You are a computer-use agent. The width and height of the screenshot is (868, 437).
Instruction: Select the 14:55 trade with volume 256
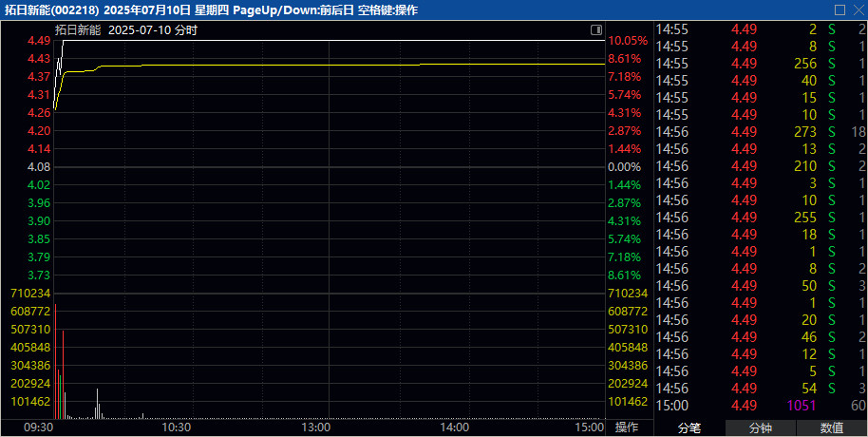[x=760, y=63]
